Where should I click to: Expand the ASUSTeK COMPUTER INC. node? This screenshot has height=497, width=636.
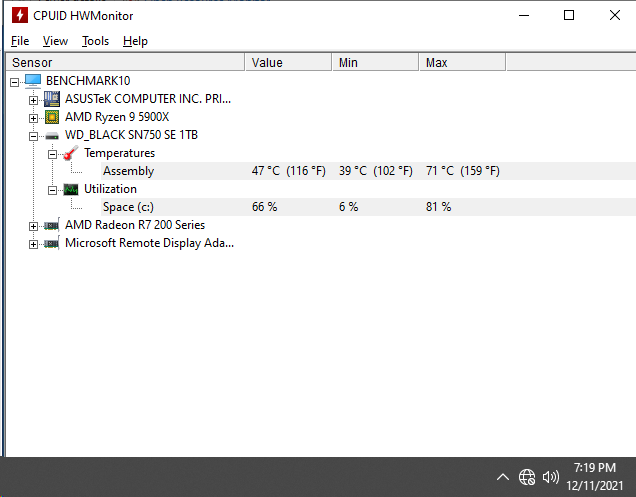coord(34,100)
